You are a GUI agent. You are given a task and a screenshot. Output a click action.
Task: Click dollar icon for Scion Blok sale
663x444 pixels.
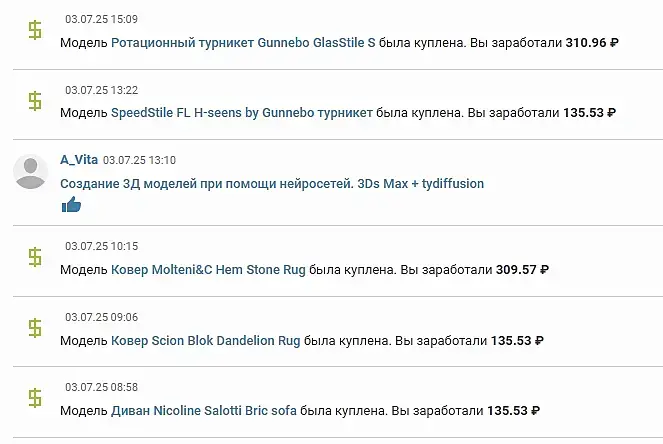coord(35,328)
